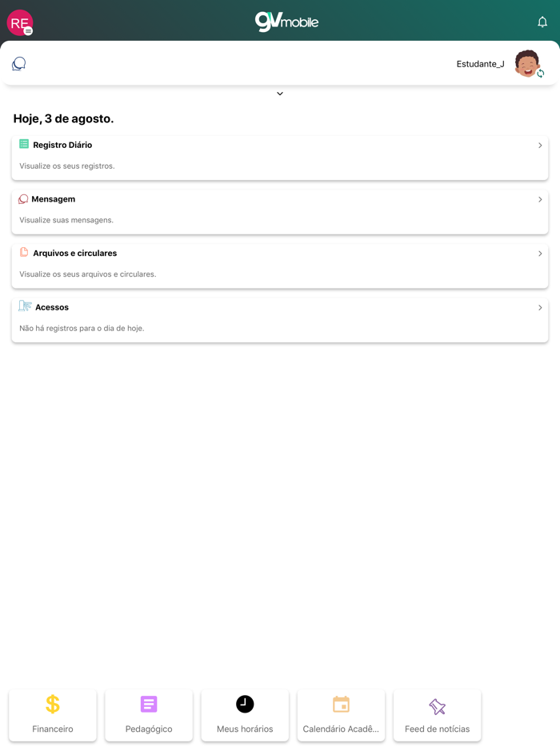The image size is (560, 747).
Task: Click the Calendário Acadêmico calendar icon
Action: (x=341, y=704)
